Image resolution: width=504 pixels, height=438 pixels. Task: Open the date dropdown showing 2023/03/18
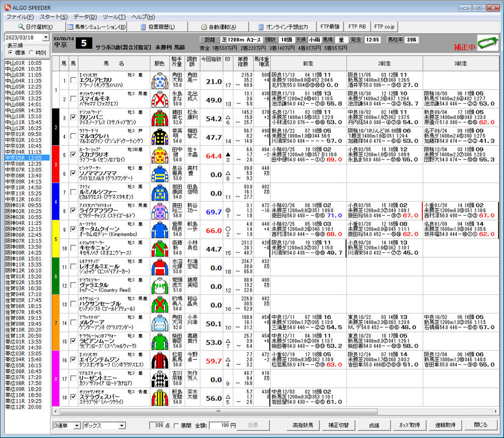[46, 37]
